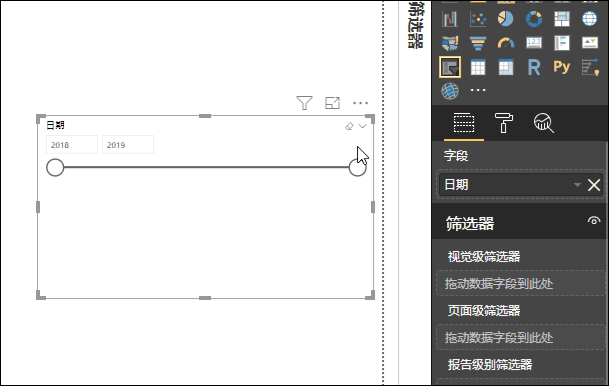The height and width of the screenshot is (386, 609).
Task: Select the R script visual
Action: click(534, 68)
